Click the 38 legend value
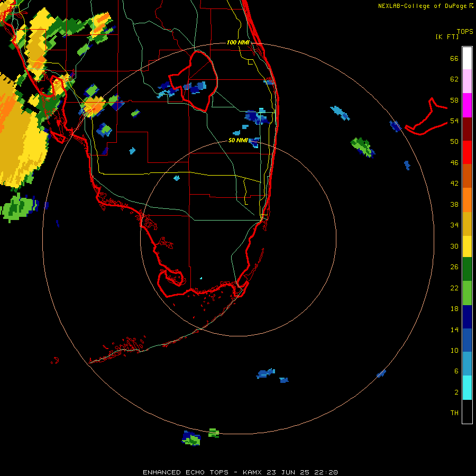This screenshot has width=476, height=476. point(454,204)
